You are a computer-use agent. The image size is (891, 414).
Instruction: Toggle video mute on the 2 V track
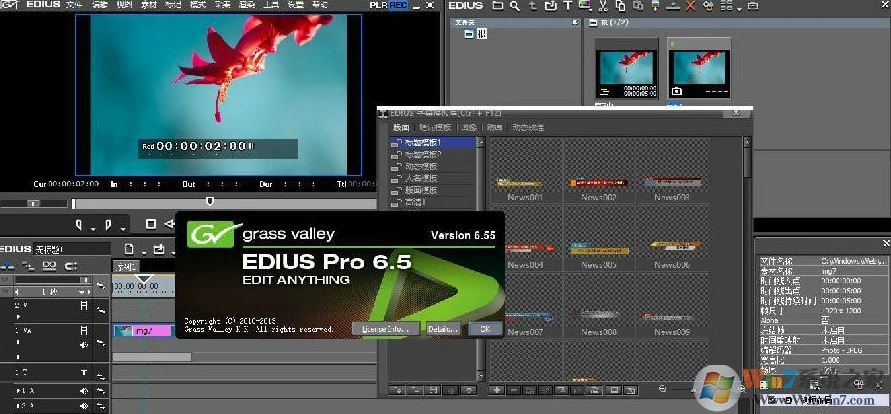click(84, 306)
